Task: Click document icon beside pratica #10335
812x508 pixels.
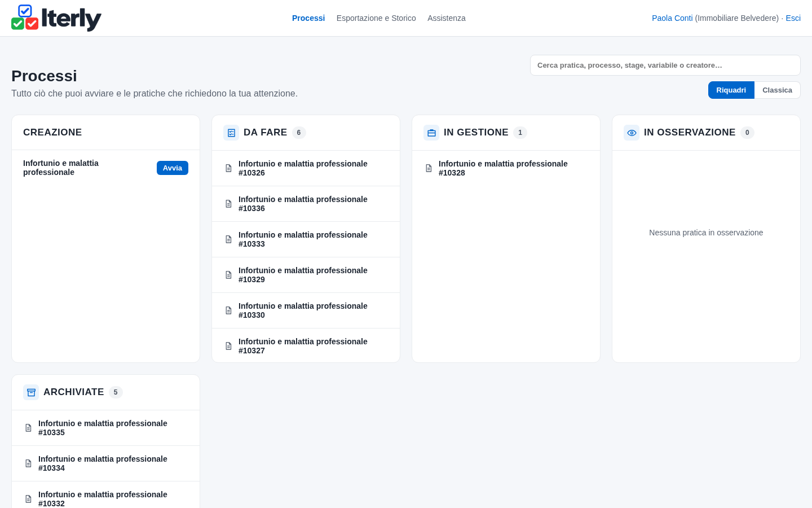Action: pyautogui.click(x=28, y=428)
